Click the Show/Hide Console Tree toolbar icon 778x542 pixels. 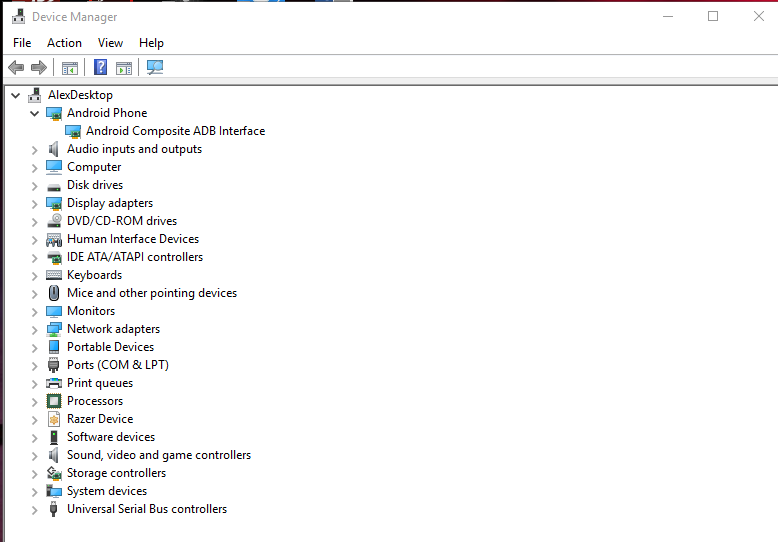point(70,68)
